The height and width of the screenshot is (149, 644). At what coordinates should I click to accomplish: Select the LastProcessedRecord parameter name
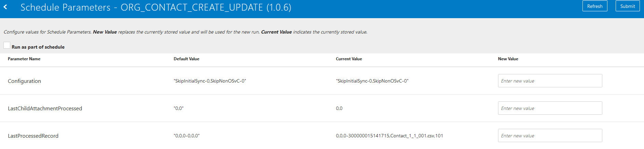[33, 136]
